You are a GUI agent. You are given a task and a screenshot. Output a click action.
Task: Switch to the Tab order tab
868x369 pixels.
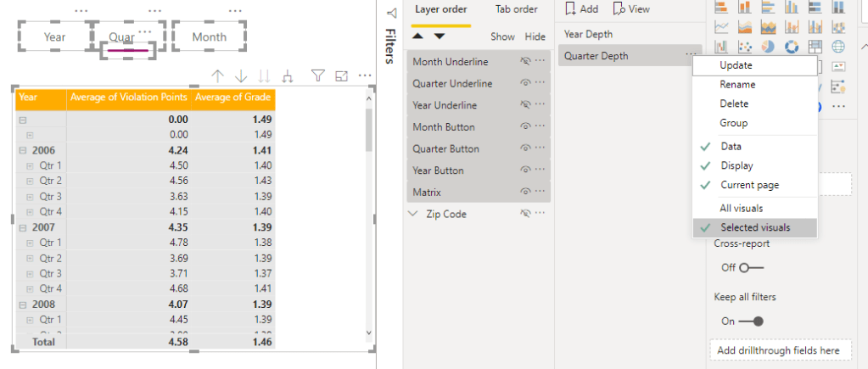pos(516,9)
